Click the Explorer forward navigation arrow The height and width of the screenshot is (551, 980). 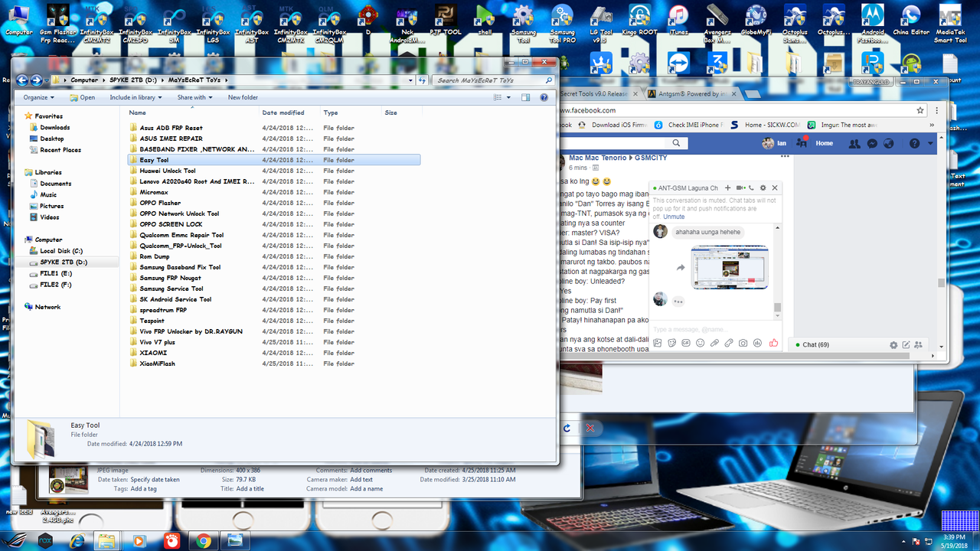click(36, 80)
